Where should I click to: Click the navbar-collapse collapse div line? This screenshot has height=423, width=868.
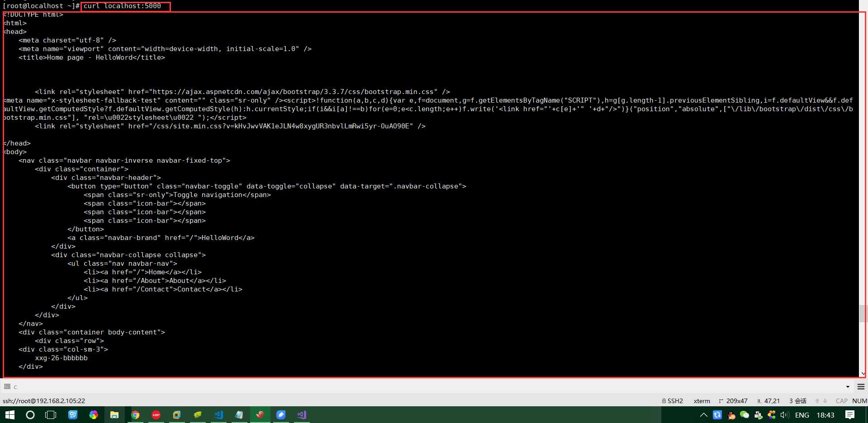[x=128, y=255]
